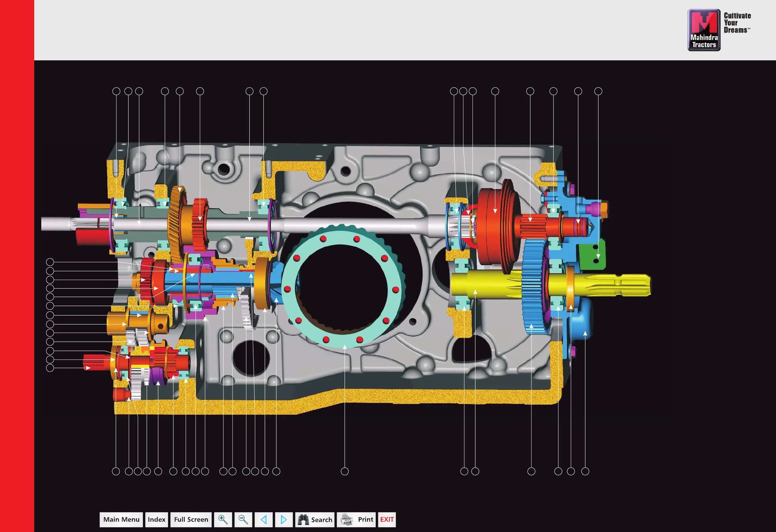Click the Mahindra Tractors logo

tap(704, 30)
